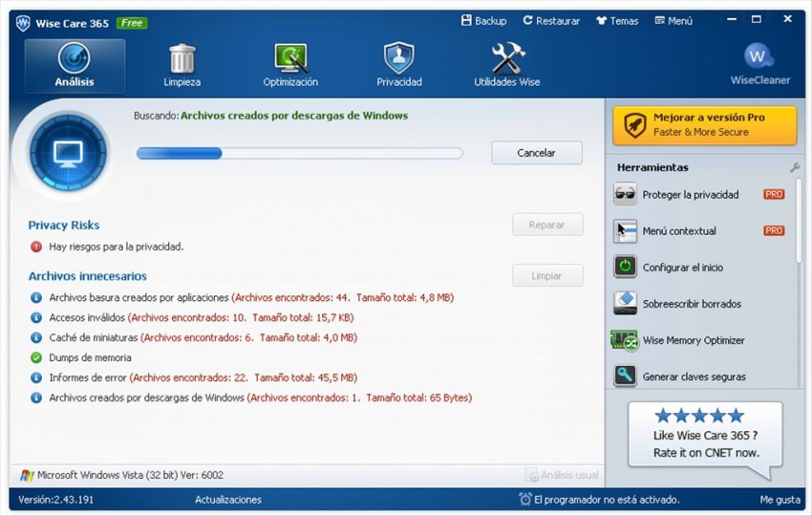Screen dimensions: 812x516
Task: Open Proteger la privacidad glasses icon
Action: click(x=625, y=194)
